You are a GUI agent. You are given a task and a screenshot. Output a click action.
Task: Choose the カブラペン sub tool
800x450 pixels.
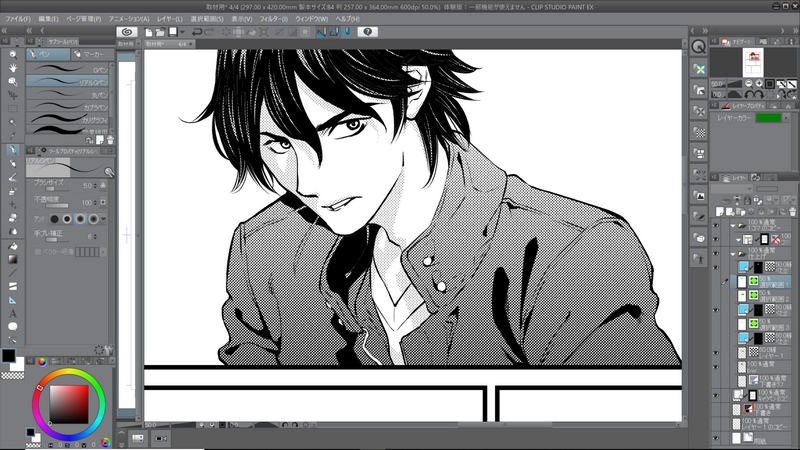click(x=67, y=107)
